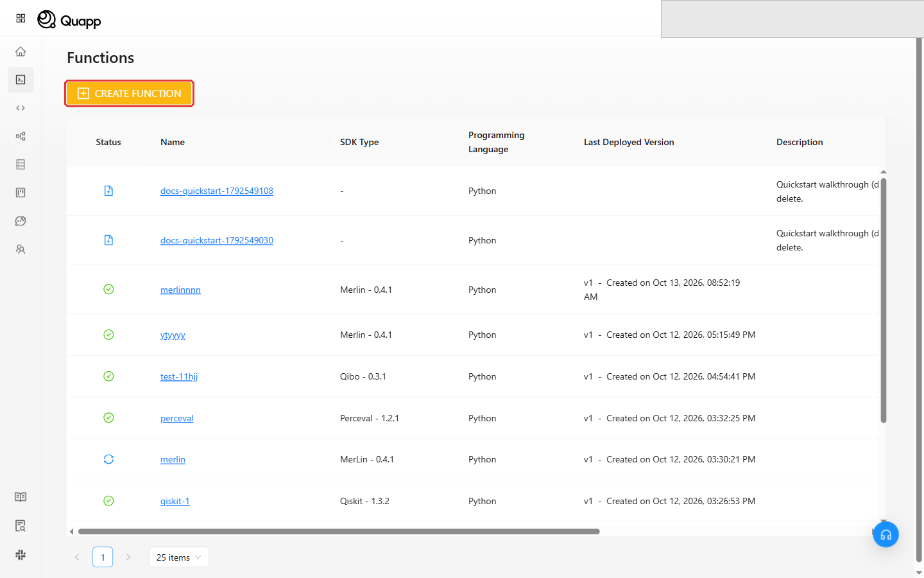924x578 pixels.
Task: Open the ytyyyy function link
Action: point(173,335)
